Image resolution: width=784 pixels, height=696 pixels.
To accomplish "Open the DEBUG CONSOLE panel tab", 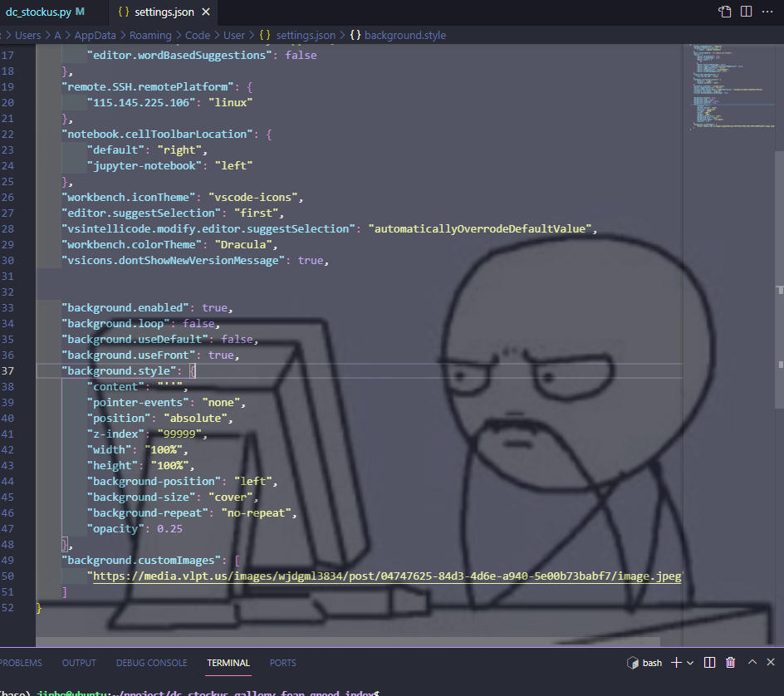I will click(x=151, y=663).
